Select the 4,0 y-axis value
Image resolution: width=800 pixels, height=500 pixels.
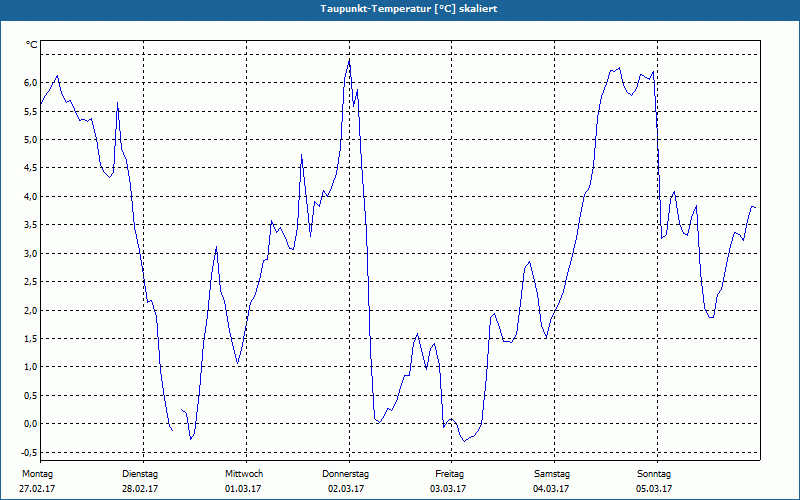click(30, 196)
